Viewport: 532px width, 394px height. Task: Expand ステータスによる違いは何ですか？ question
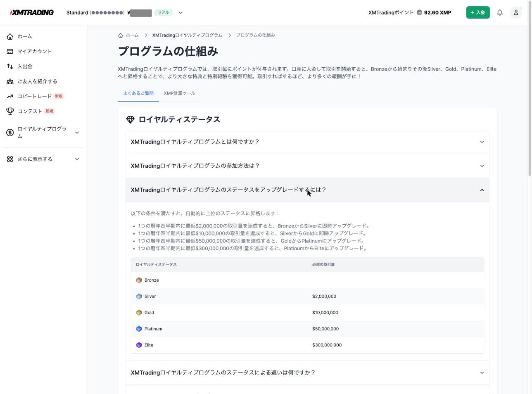coord(307,373)
